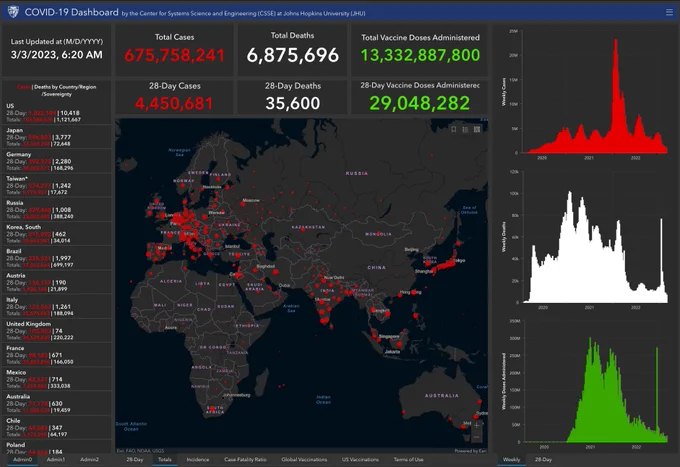The image size is (680, 467).
Task: Open the Terms of Use tab
Action: [409, 460]
